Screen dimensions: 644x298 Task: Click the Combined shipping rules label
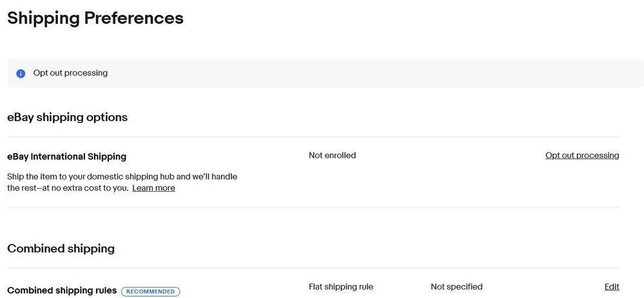coord(62,290)
